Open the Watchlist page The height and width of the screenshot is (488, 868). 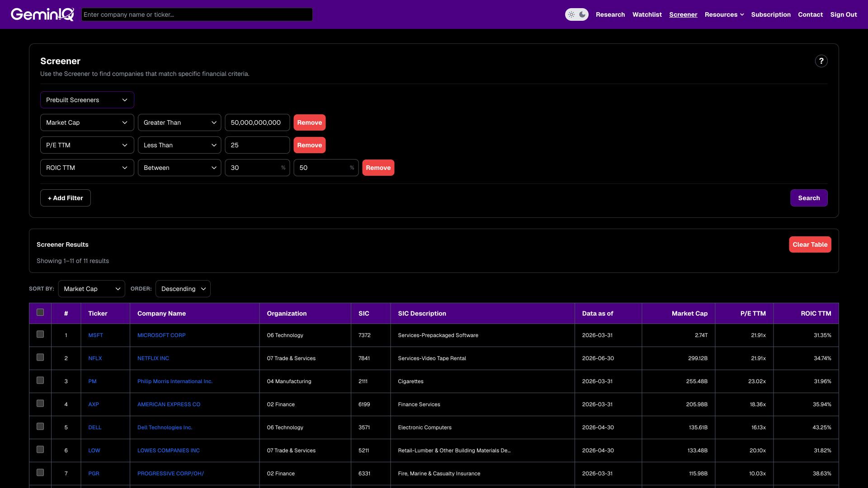point(647,14)
